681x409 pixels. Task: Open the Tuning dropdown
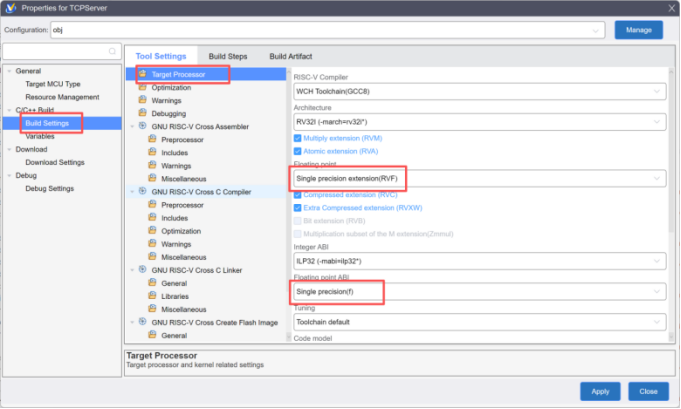click(x=479, y=322)
